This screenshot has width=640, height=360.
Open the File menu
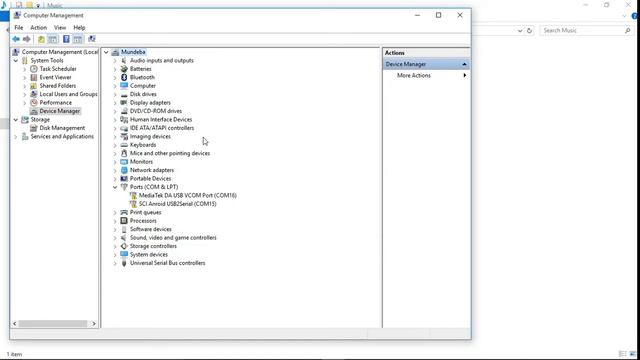19,27
